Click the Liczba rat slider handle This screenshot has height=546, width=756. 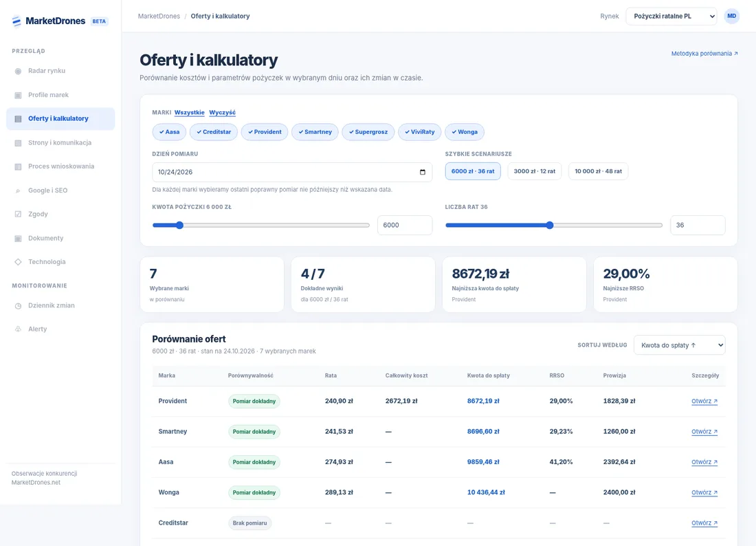pos(550,226)
